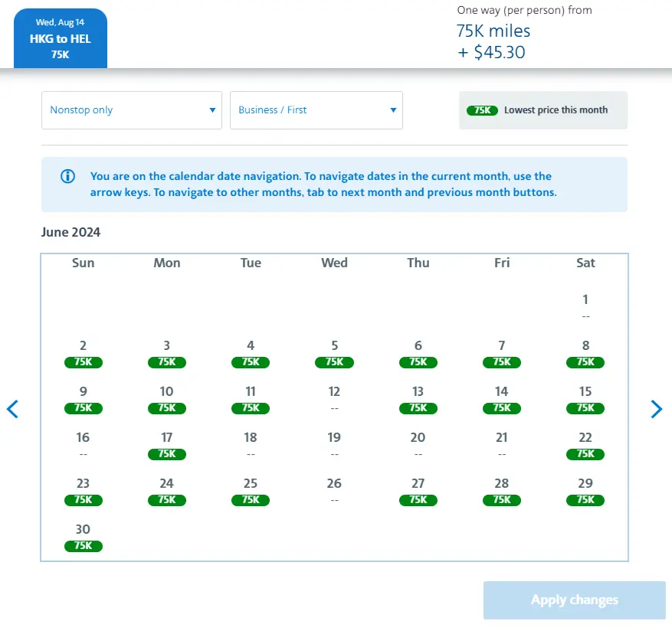
Task: Click the 75K lowest price legend badge
Action: pos(482,110)
